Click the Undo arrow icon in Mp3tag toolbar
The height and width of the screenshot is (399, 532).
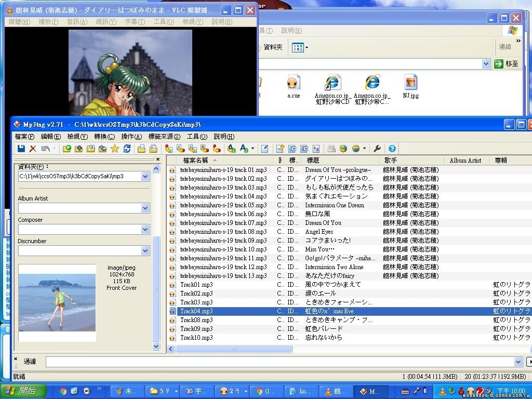pos(45,149)
